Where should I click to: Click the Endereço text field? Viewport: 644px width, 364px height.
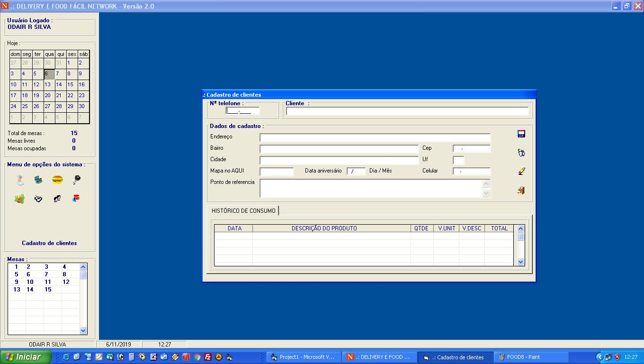[x=375, y=137]
